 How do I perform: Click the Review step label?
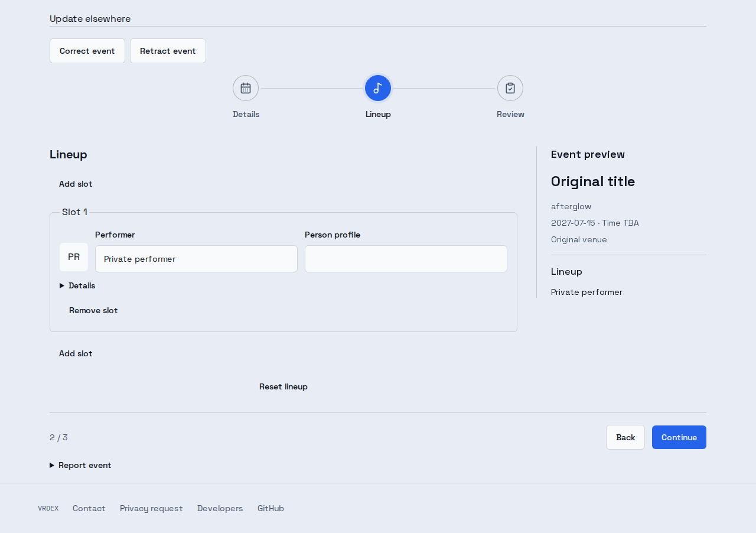[510, 114]
